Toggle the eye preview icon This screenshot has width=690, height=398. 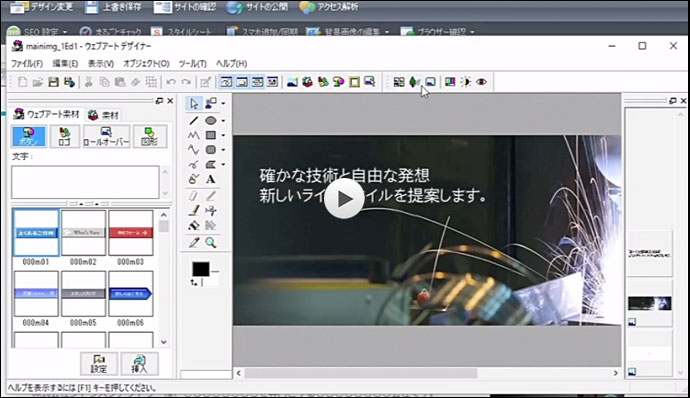coord(481,82)
